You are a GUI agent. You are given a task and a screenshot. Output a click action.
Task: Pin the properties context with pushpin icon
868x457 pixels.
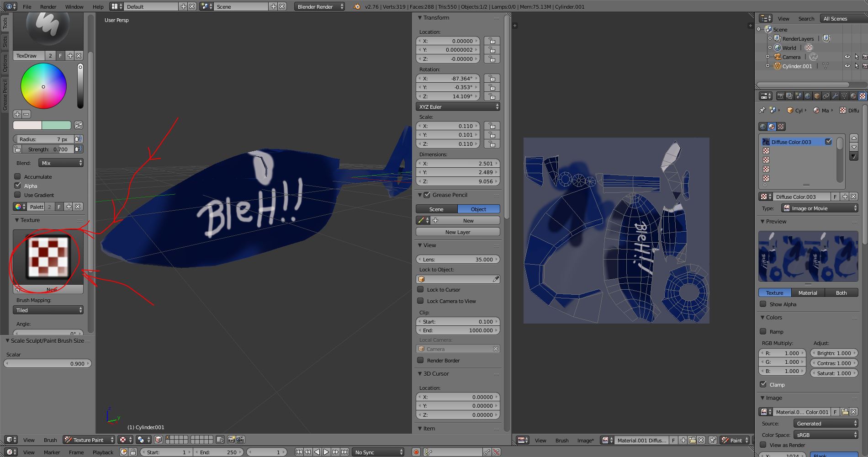[762, 110]
